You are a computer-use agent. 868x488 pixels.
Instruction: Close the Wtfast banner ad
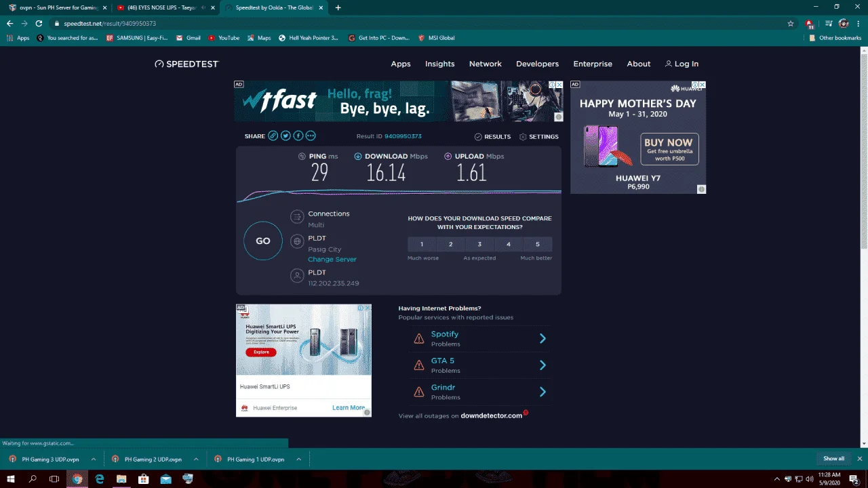pyautogui.click(x=559, y=85)
